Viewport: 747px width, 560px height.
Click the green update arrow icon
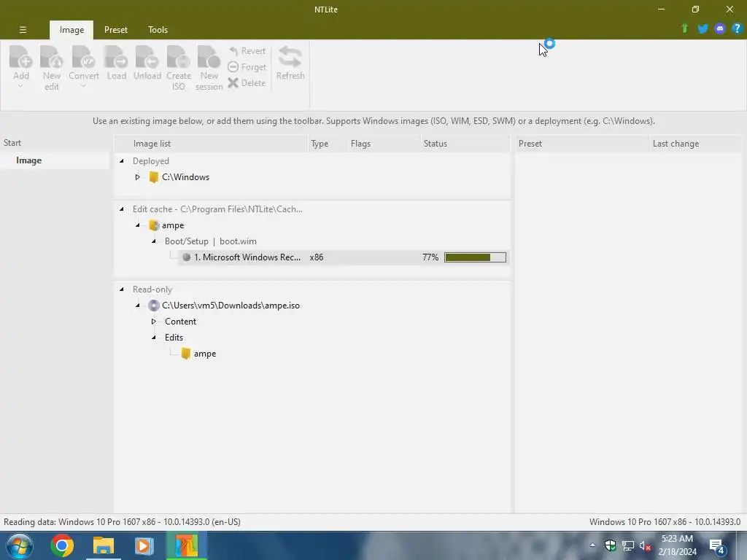[685, 28]
